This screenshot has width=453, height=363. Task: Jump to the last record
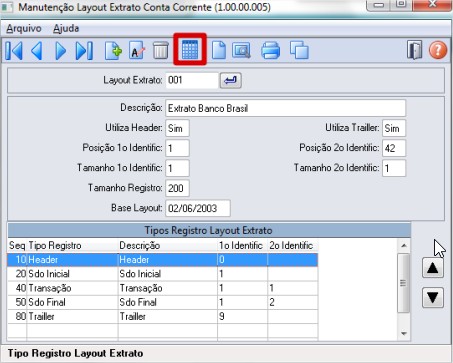pyautogui.click(x=84, y=51)
